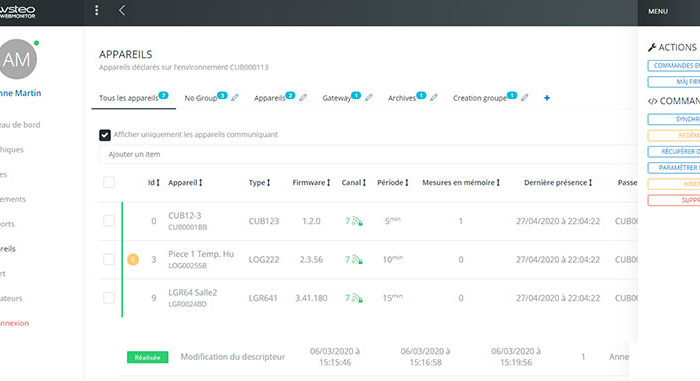Sort table by Type column

point(259,183)
